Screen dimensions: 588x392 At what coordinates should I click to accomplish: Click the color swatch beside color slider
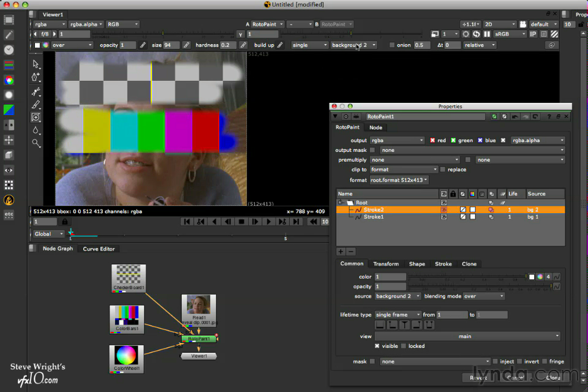(x=532, y=277)
